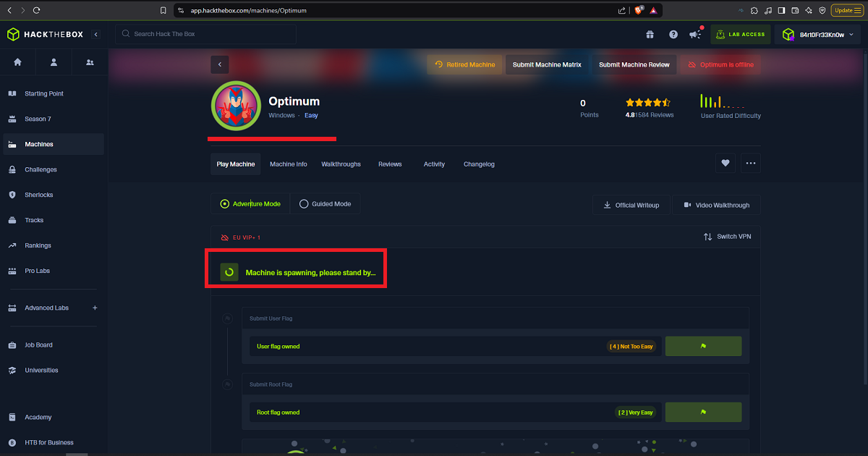Open Challenges in sidebar
The height and width of the screenshot is (456, 868).
click(54, 169)
